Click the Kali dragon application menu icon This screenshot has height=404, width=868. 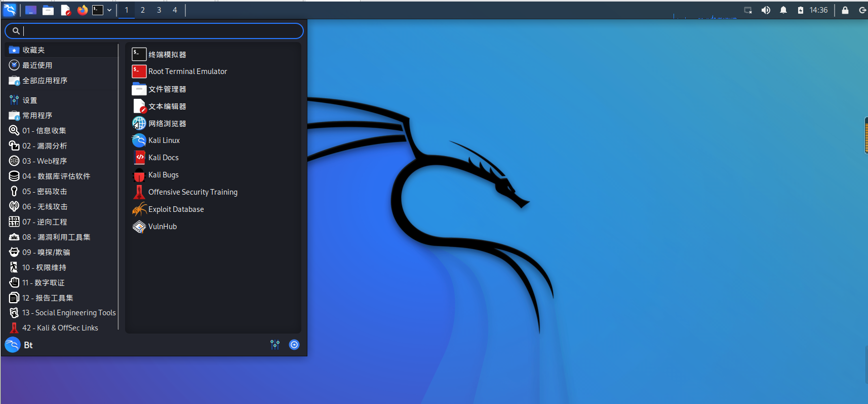pyautogui.click(x=10, y=10)
